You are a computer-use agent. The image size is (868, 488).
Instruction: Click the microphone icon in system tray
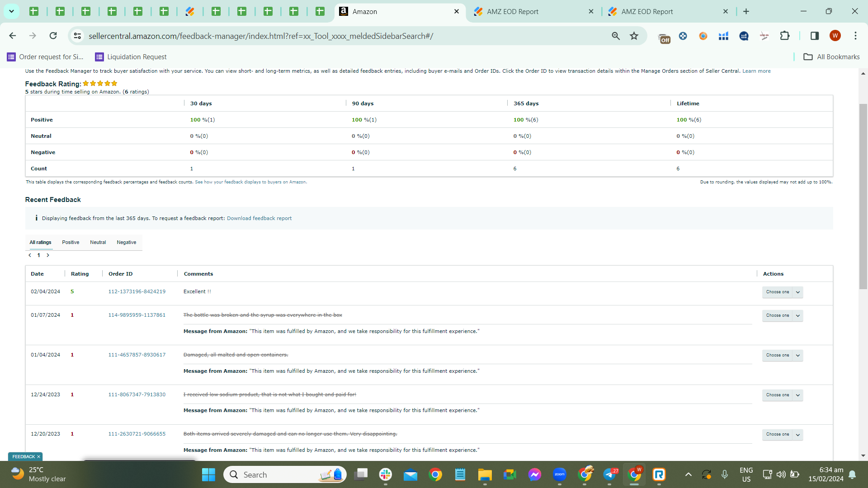point(725,474)
